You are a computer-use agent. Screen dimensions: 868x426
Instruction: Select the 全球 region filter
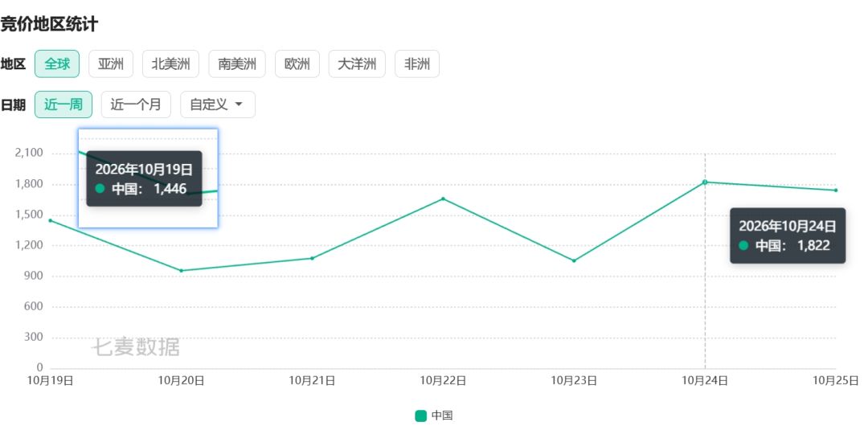[x=57, y=63]
